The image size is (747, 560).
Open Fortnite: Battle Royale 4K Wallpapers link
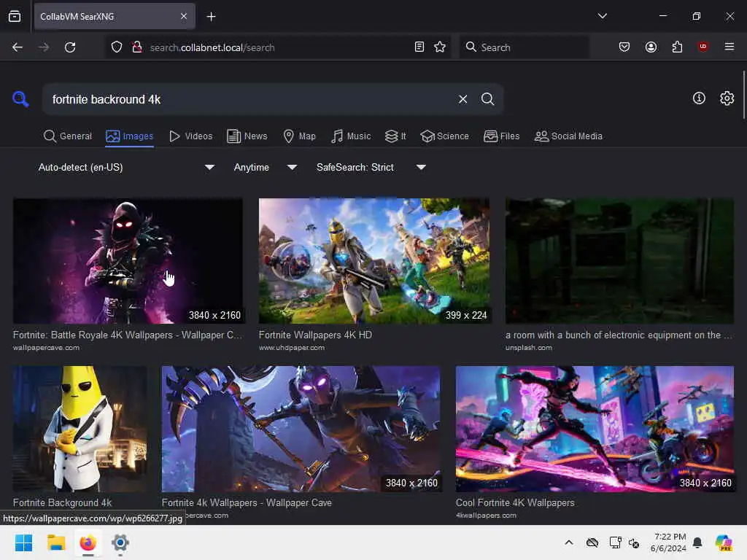point(127,335)
